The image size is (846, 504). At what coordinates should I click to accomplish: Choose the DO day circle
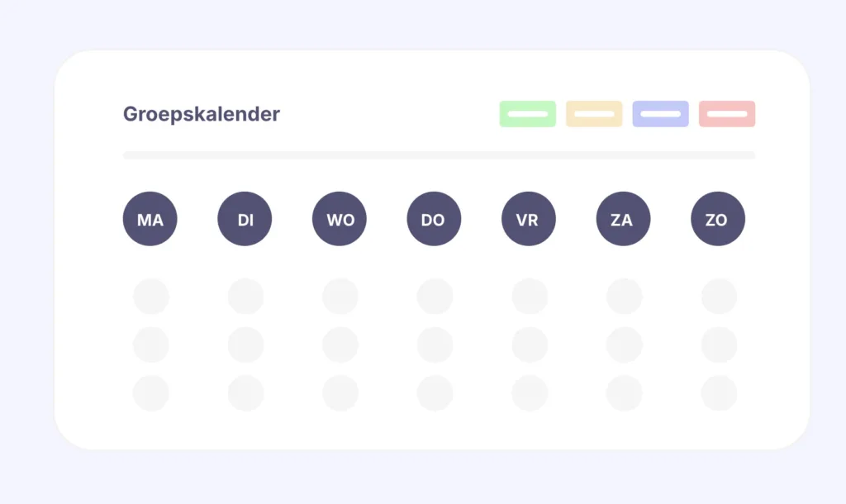pyautogui.click(x=434, y=219)
